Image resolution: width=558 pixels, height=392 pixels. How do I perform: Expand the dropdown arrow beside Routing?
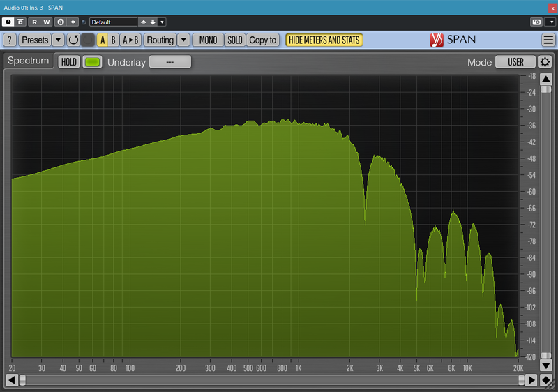click(x=183, y=40)
